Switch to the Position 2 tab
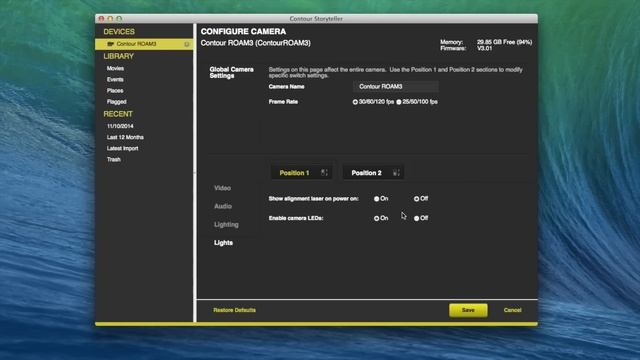 click(x=373, y=173)
